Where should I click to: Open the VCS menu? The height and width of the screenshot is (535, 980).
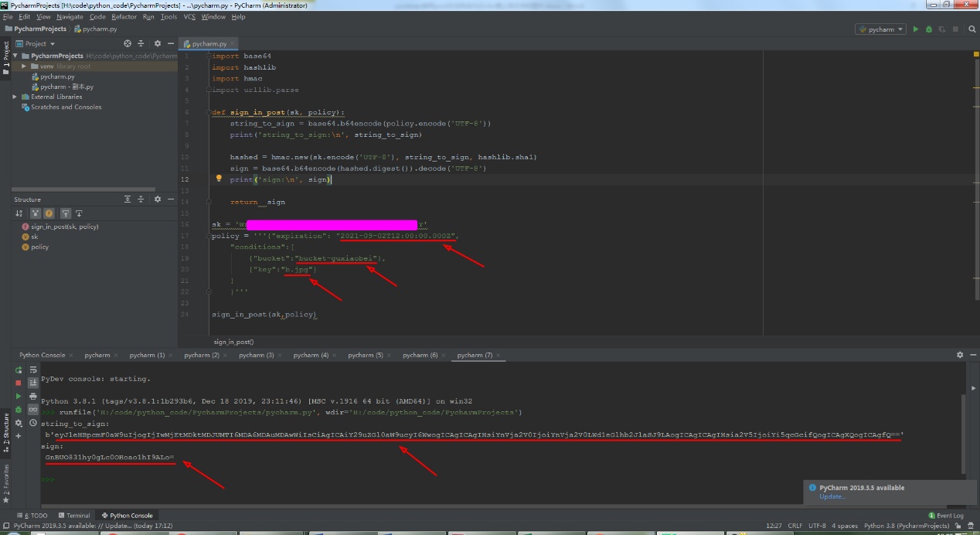(x=189, y=16)
